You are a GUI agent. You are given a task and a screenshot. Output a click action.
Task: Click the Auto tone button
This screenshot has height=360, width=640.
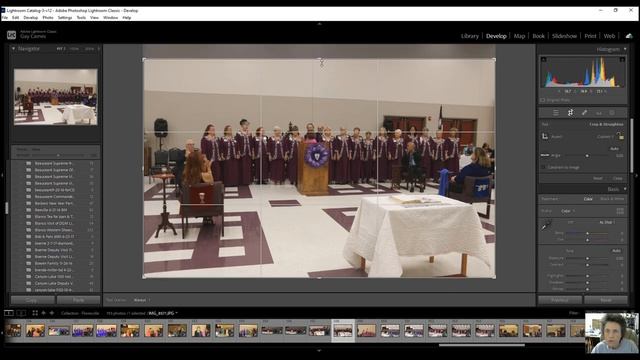point(616,251)
